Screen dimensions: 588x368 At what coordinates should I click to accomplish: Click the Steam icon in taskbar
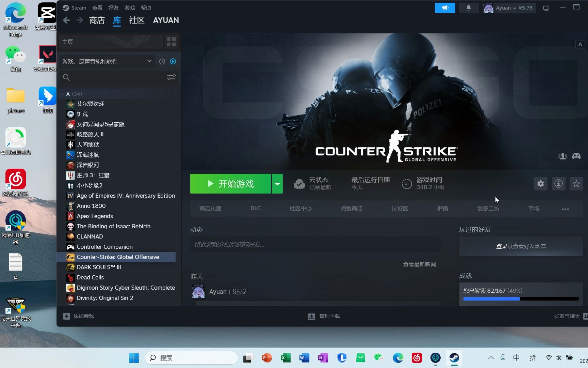(454, 358)
